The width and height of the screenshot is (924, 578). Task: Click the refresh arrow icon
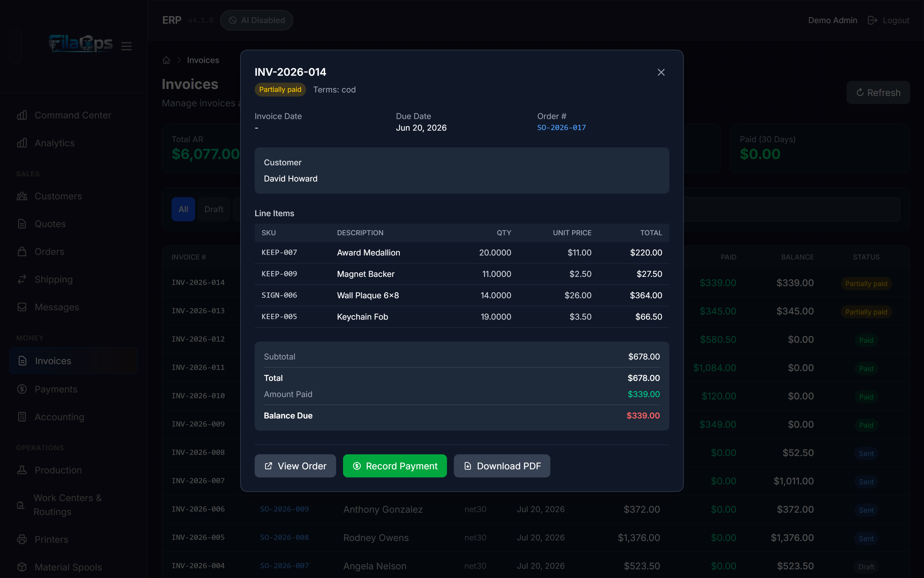click(x=860, y=92)
